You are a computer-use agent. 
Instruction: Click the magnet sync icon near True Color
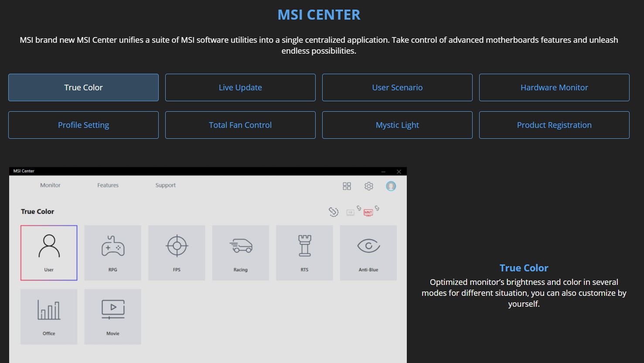click(x=334, y=212)
